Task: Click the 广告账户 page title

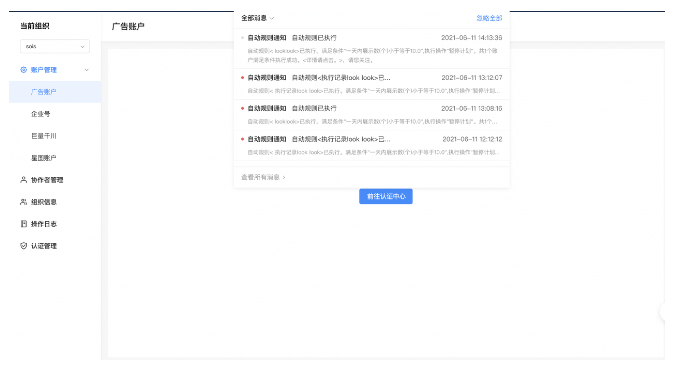Action: (x=128, y=26)
